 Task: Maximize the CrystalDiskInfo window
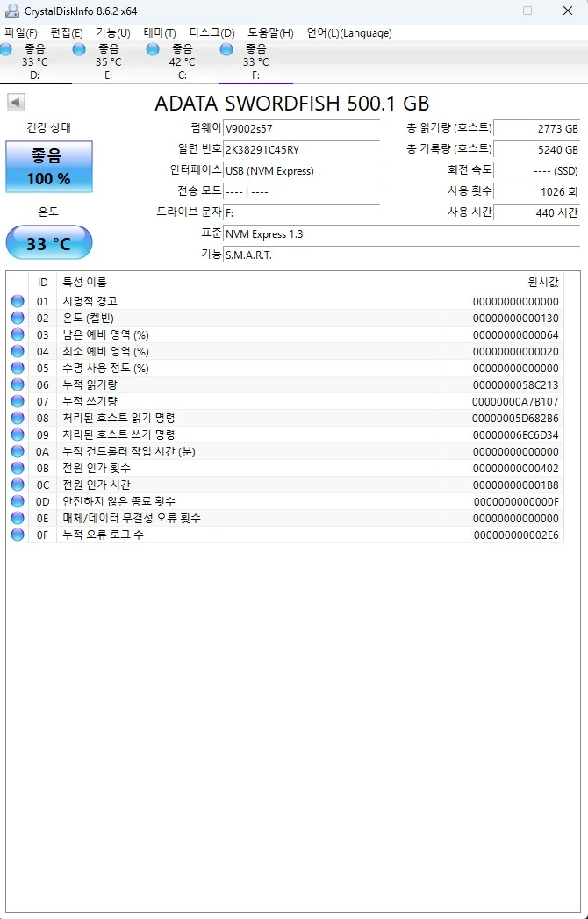pyautogui.click(x=527, y=11)
